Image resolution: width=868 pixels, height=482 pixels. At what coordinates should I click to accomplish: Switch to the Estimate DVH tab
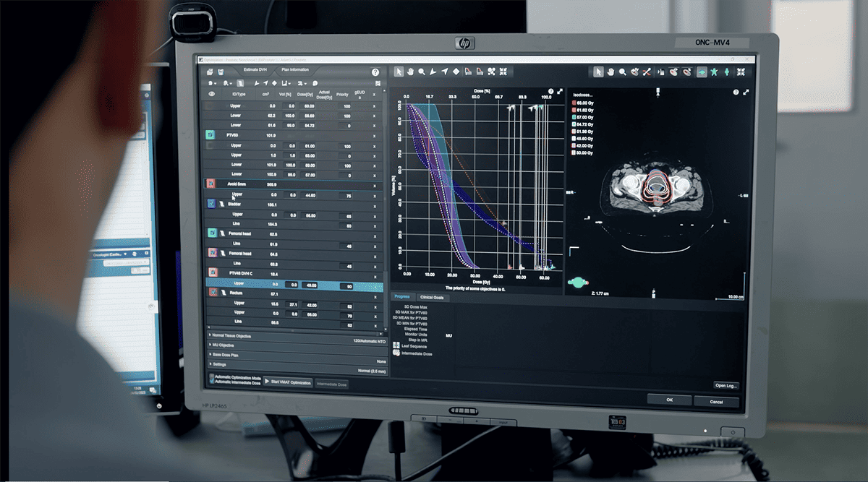tap(255, 70)
